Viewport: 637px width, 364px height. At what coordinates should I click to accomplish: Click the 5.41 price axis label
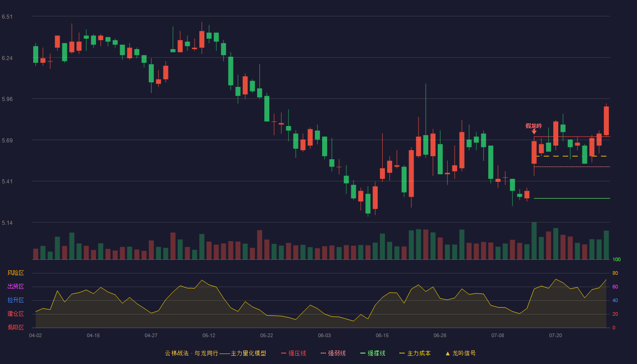click(7, 182)
